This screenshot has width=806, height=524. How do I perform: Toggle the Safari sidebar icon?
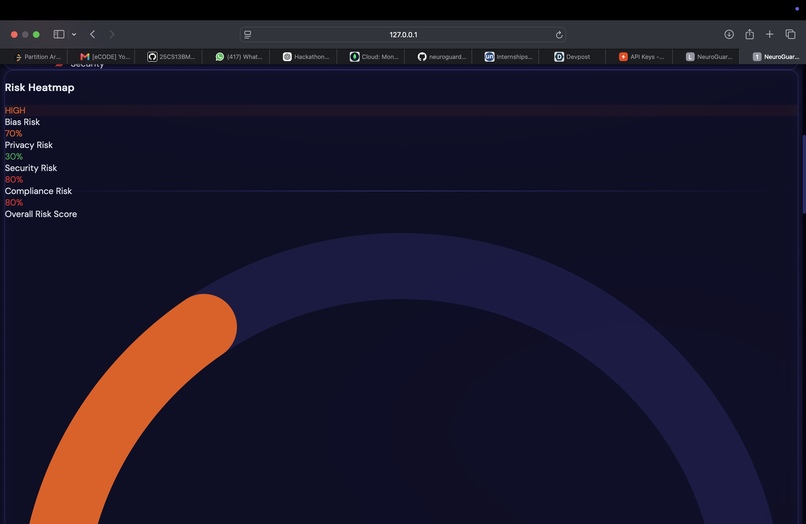pos(59,34)
